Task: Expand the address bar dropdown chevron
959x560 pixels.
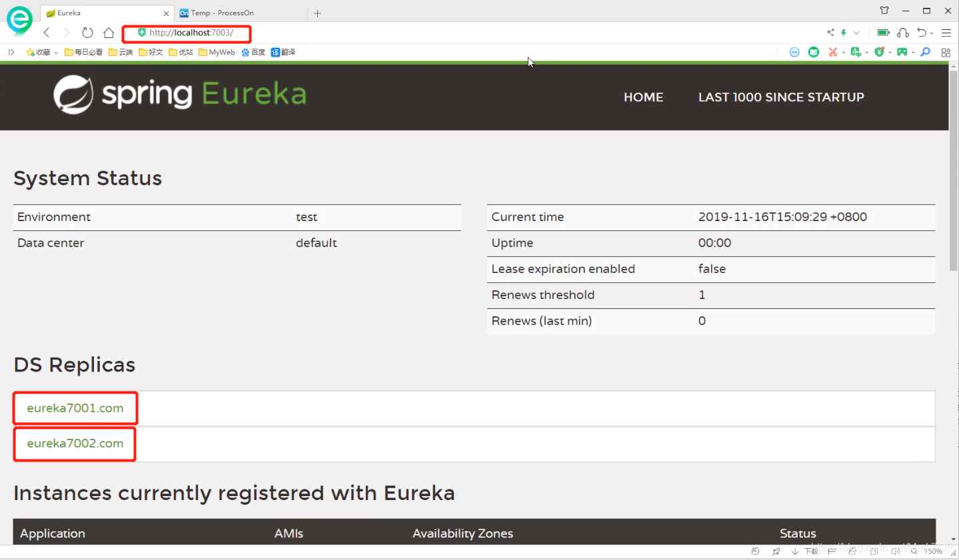Action: 856,33
